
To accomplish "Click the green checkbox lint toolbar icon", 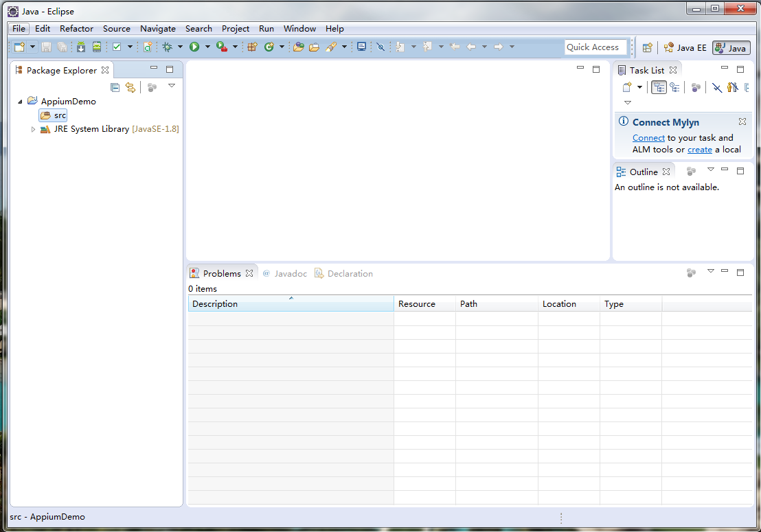I will [x=117, y=47].
